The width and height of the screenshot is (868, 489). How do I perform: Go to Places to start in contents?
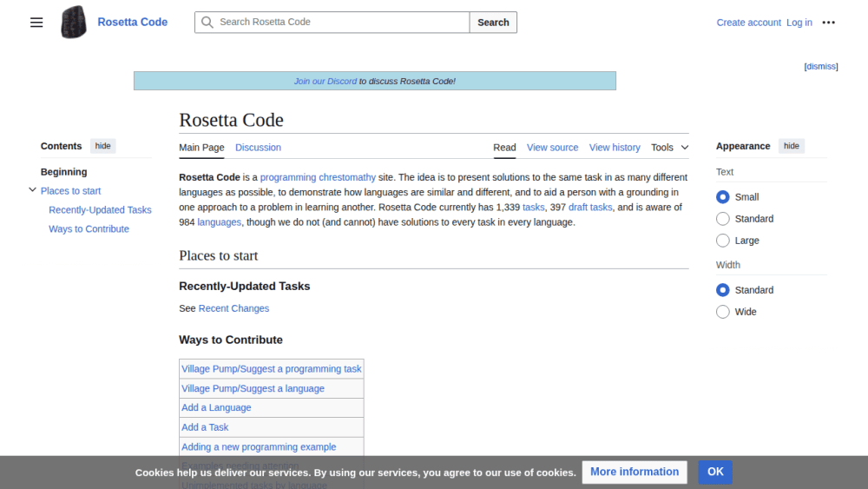point(71,191)
